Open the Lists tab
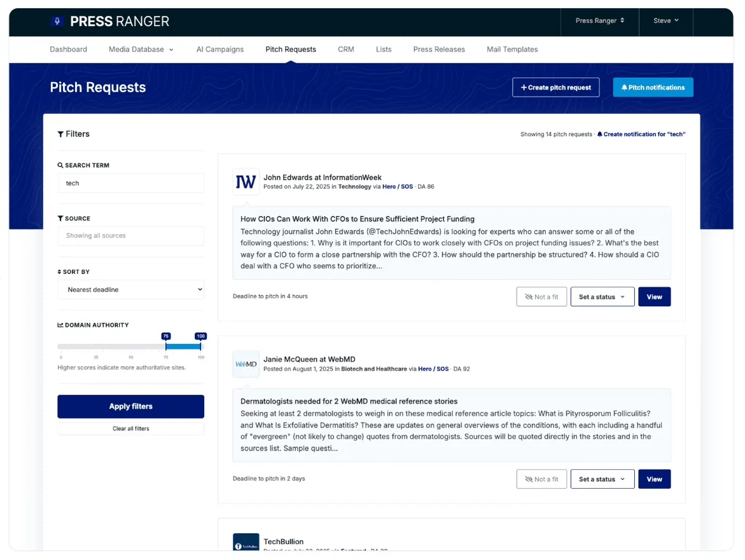Image resolution: width=745 pixels, height=560 pixels. pos(384,50)
